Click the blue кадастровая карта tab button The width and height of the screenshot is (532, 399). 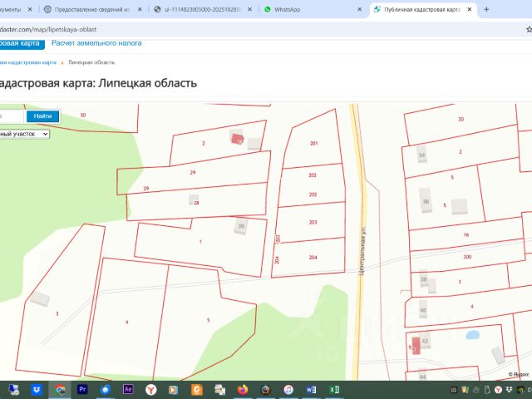point(22,43)
